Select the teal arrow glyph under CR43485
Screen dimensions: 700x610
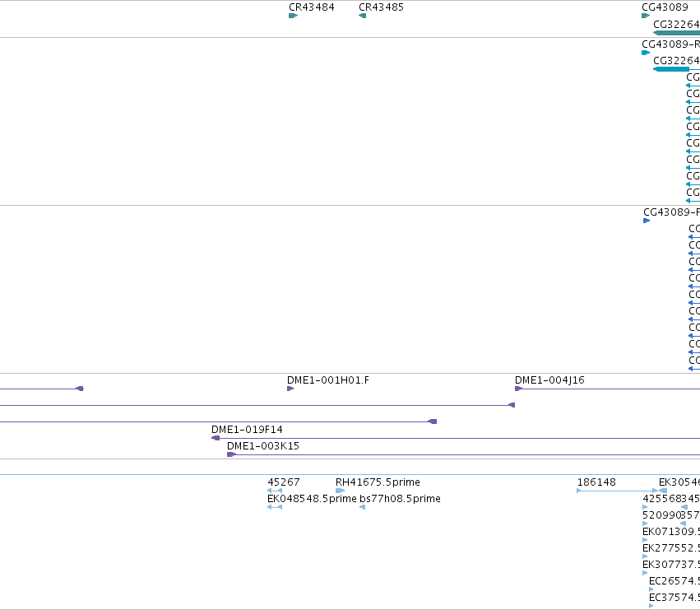363,16
